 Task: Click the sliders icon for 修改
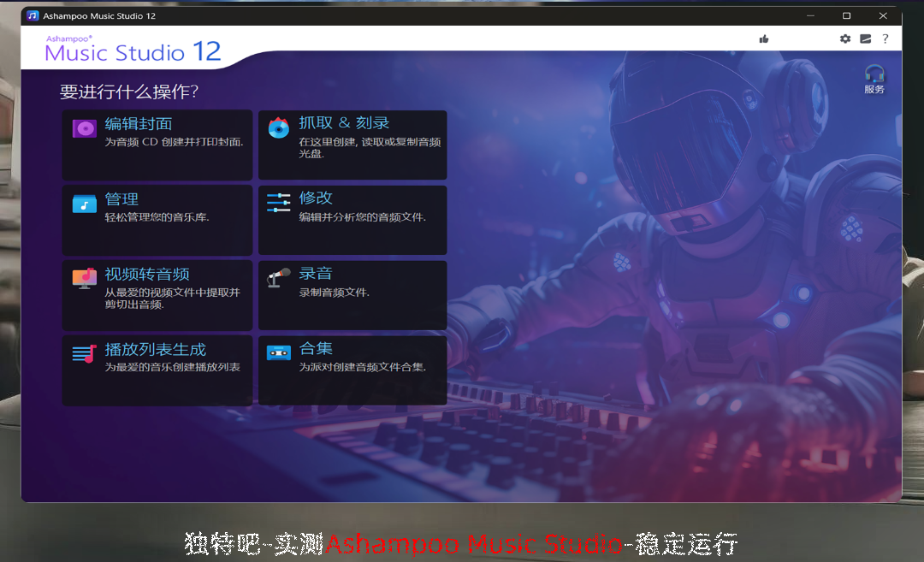point(279,203)
